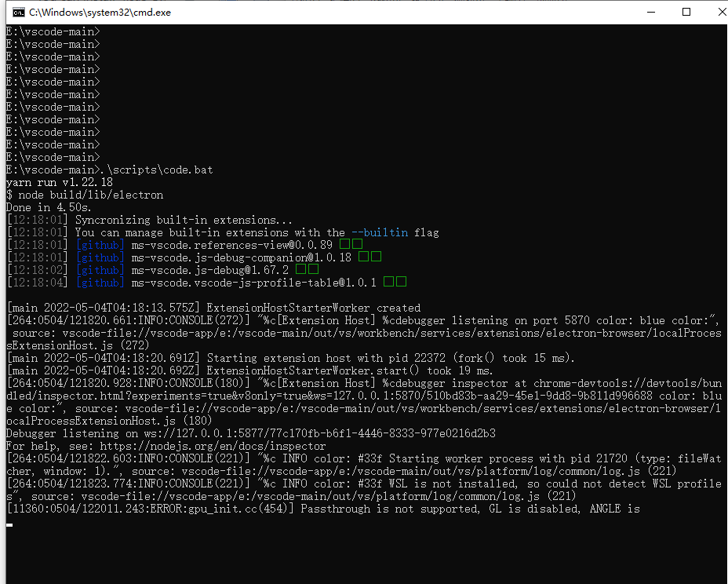Click 'Syncronizing built-in extensions...' text
The width and height of the screenshot is (728, 584).
(184, 220)
